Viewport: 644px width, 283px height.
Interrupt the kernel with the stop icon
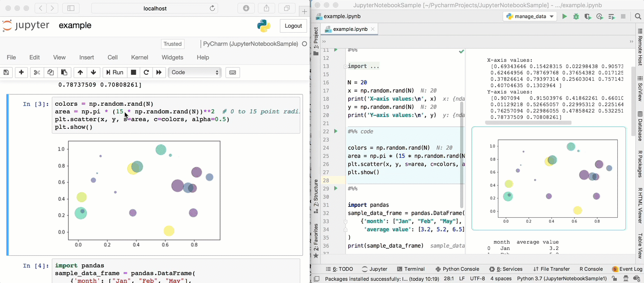(x=133, y=72)
